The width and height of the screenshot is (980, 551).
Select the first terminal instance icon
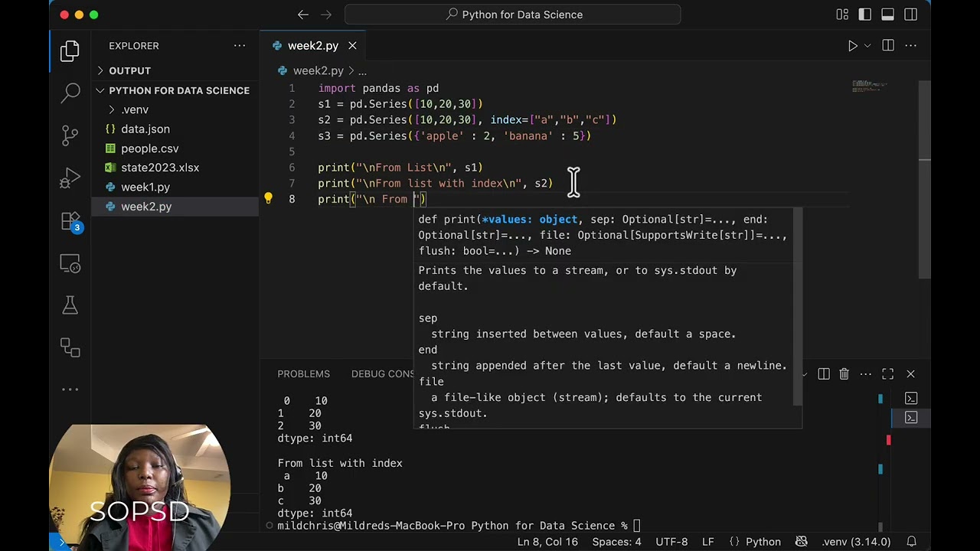[x=911, y=399]
